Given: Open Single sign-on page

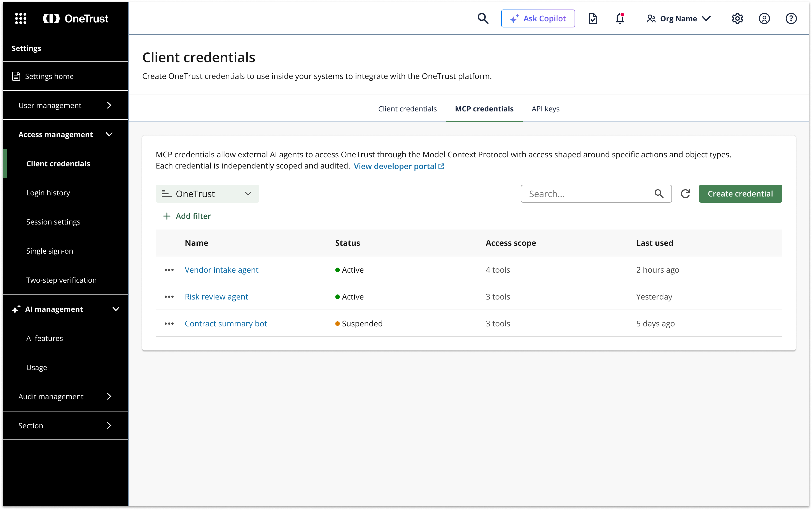Looking at the screenshot, I should point(66,251).
